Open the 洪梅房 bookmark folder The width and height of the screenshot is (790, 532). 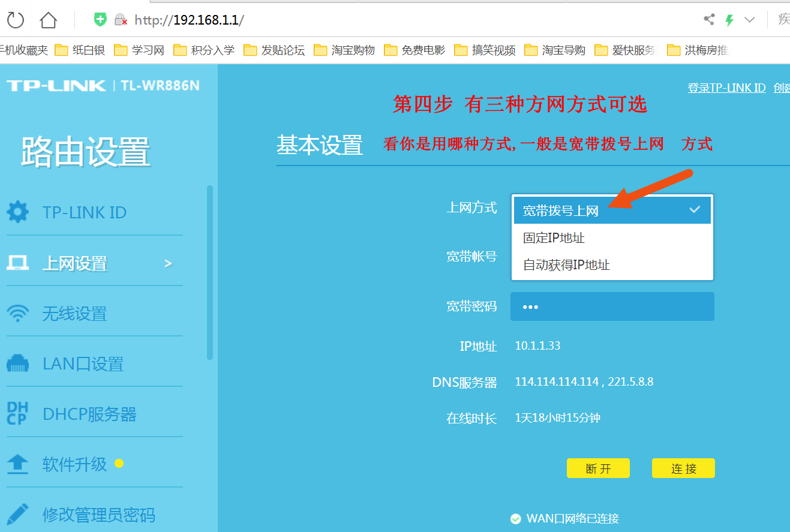[x=697, y=50]
